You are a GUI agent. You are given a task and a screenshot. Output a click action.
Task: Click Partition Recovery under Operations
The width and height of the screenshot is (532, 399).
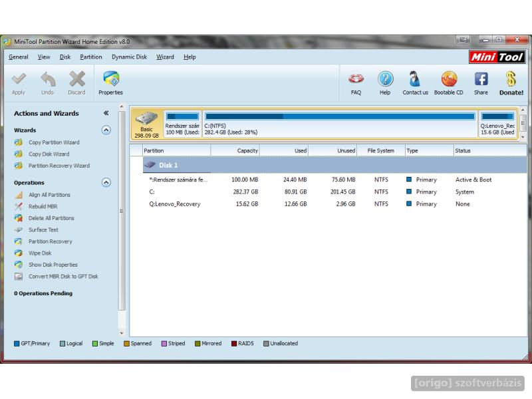[51, 241]
